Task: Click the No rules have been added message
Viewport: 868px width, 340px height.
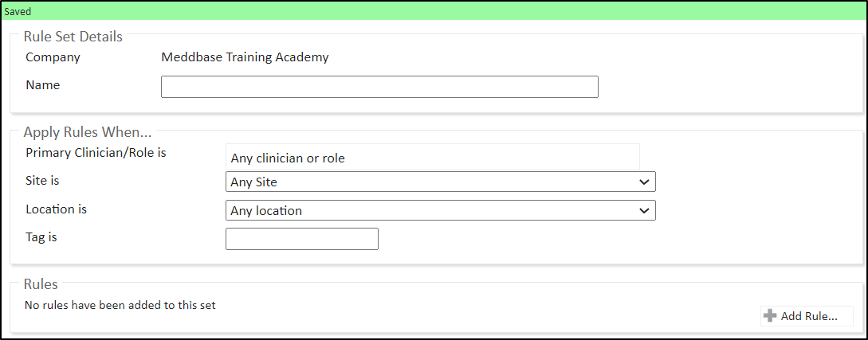Action: 120,305
